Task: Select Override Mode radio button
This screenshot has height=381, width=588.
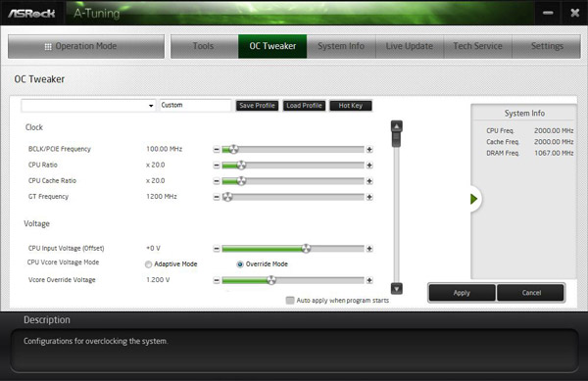Action: pos(240,264)
